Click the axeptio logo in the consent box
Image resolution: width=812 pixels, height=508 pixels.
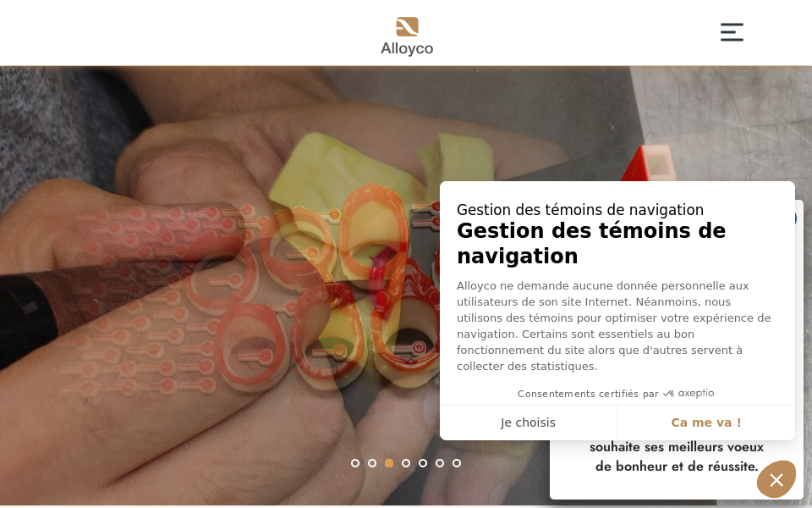[x=689, y=394]
